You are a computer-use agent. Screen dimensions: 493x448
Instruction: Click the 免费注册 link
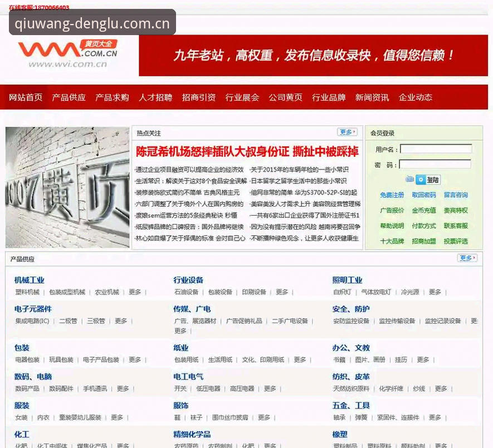pos(392,195)
